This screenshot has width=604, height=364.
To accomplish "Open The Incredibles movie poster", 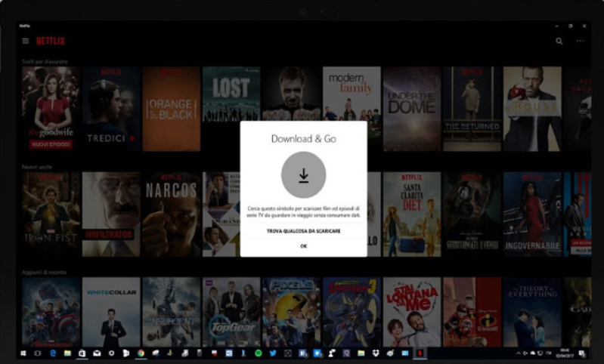I will point(472,312).
